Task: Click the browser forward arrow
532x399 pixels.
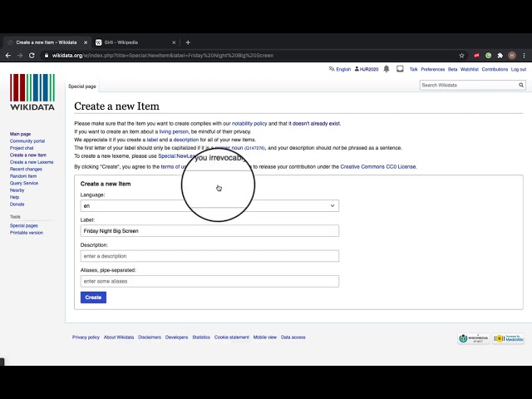Action: (20, 56)
